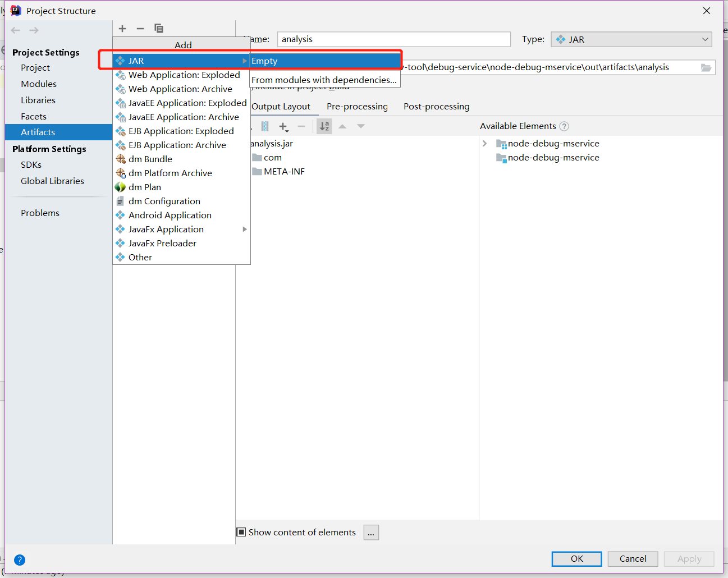The height and width of the screenshot is (578, 728).
Task: Toggle Show content of elements checkbox
Action: (x=241, y=532)
